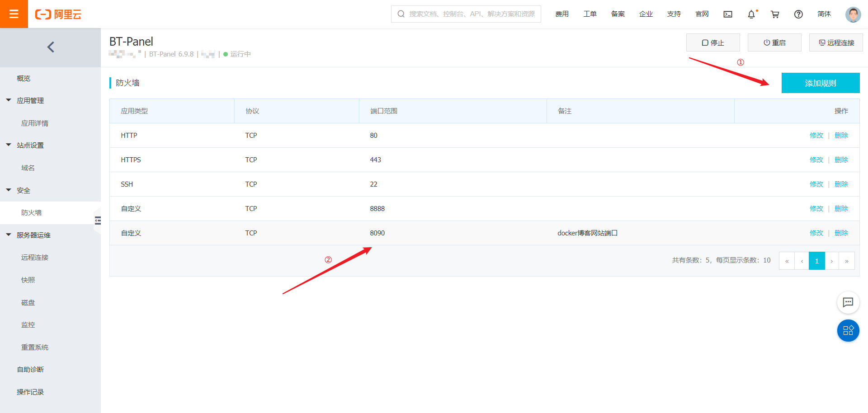Click the docker博客网站端口 remark cell

pyautogui.click(x=587, y=233)
